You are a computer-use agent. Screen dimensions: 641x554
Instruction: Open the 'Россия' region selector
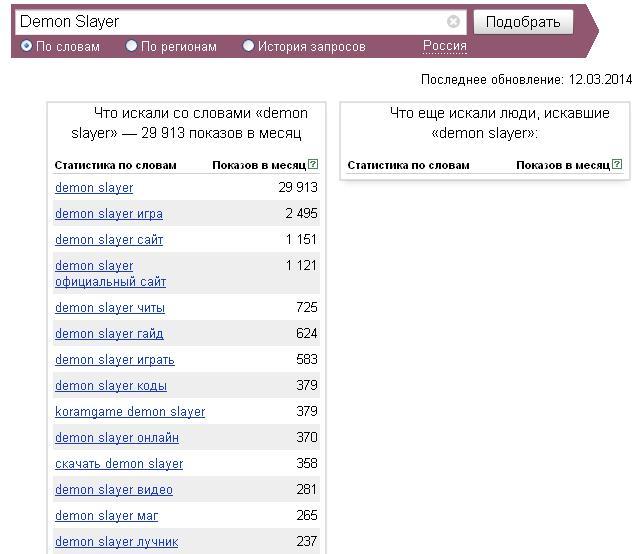pyautogui.click(x=445, y=45)
